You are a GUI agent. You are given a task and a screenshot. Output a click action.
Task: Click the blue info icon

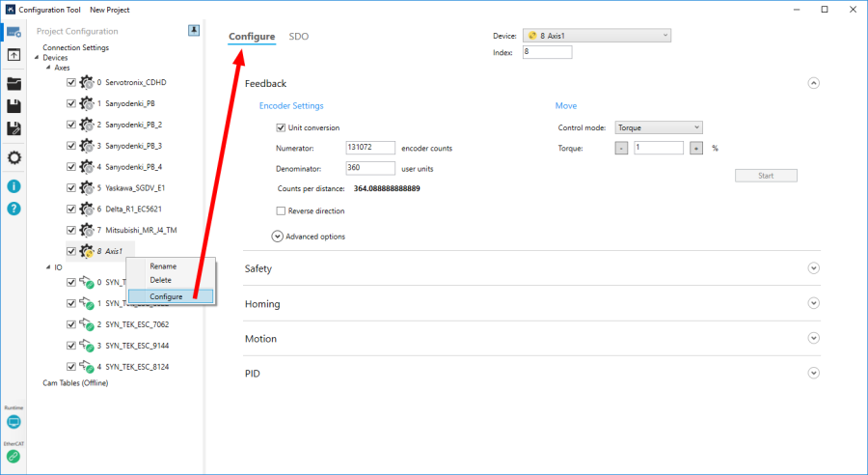pos(14,185)
